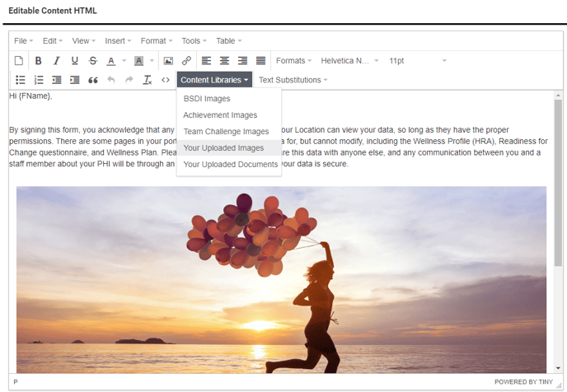Open the text color picker arrow
The image size is (567, 392).
click(x=124, y=61)
